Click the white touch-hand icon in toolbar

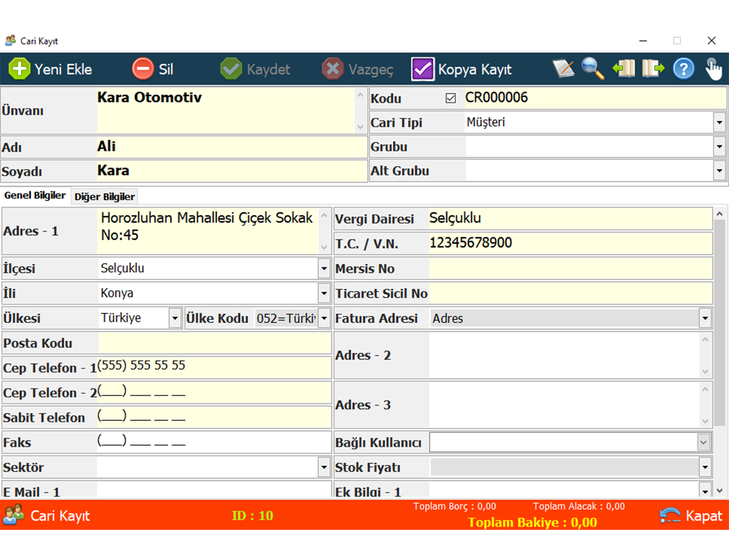click(x=713, y=69)
